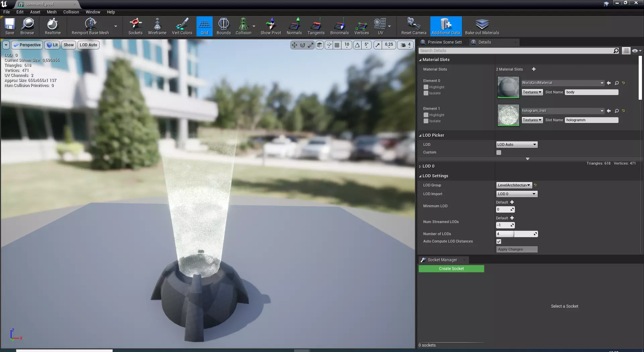Open the Asset menu
Screen dimensions: 644x352
tap(35, 12)
